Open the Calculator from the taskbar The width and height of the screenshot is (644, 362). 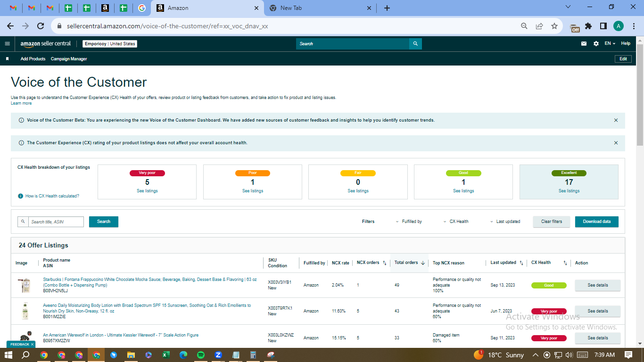click(x=253, y=355)
